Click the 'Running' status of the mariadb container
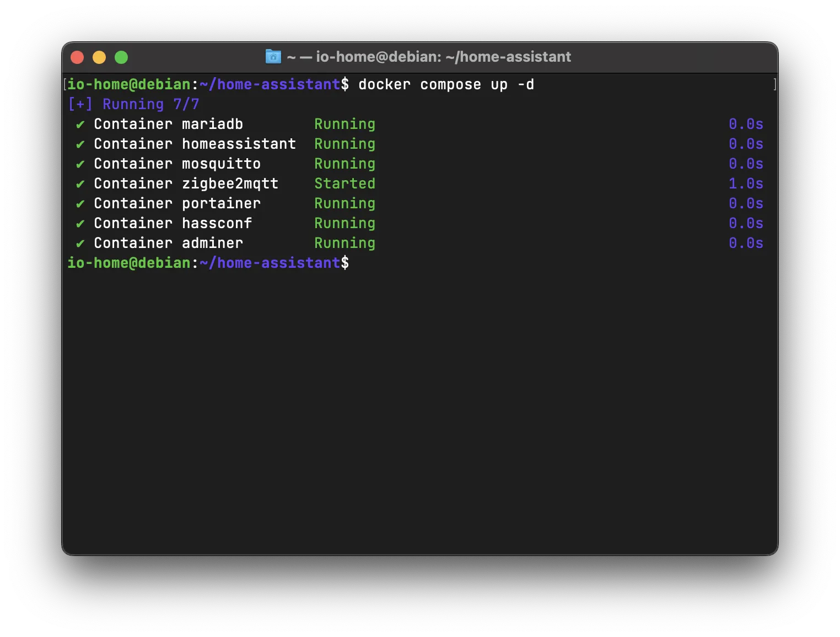 click(344, 124)
